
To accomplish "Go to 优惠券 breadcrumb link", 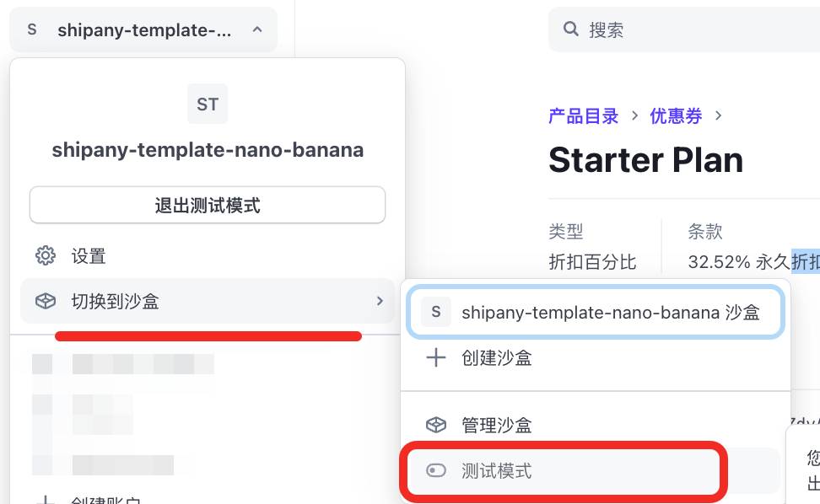I will [676, 116].
